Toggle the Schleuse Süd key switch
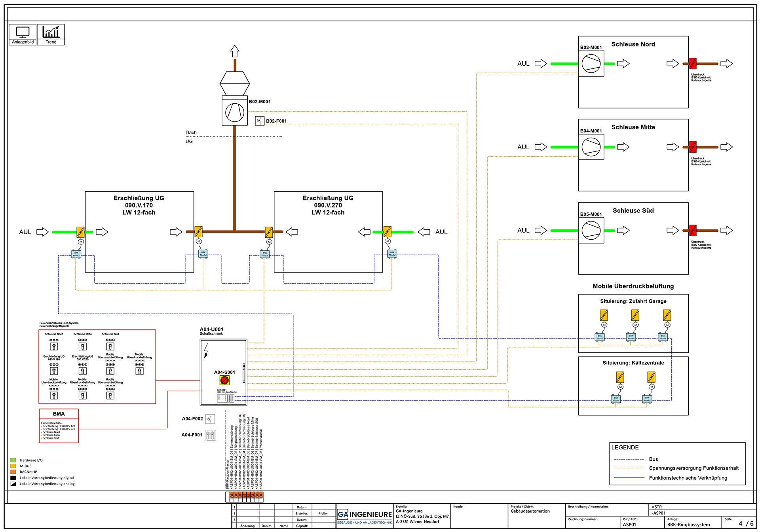The height and width of the screenshot is (532, 760). coord(110,347)
